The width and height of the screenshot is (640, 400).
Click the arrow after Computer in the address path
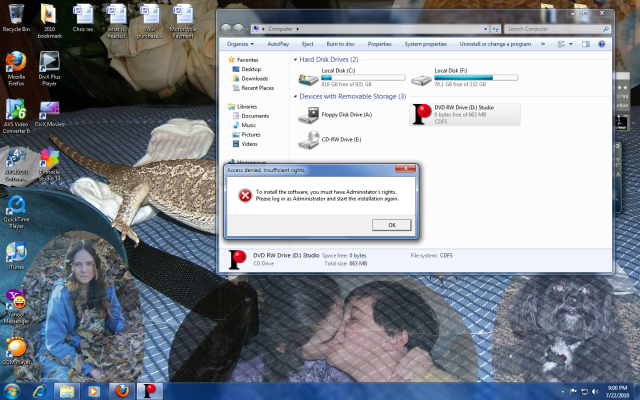(298, 29)
